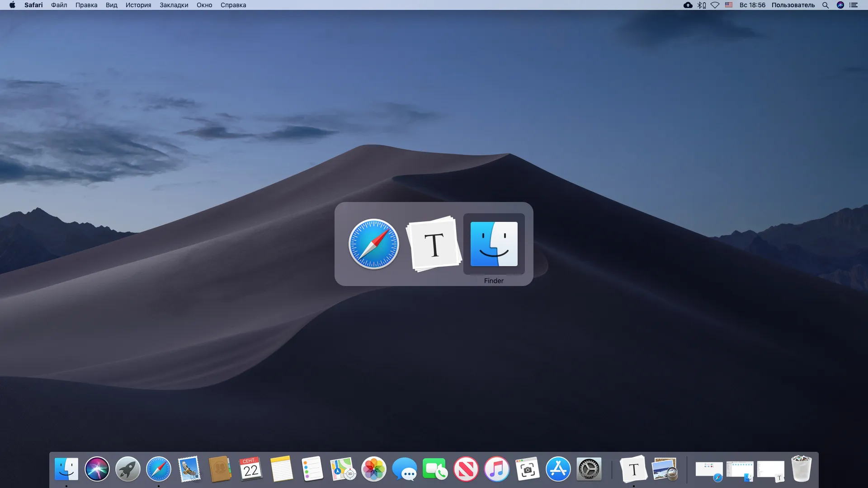Open Contacts book icon in Dock
Image resolution: width=868 pixels, height=488 pixels.
tap(220, 469)
